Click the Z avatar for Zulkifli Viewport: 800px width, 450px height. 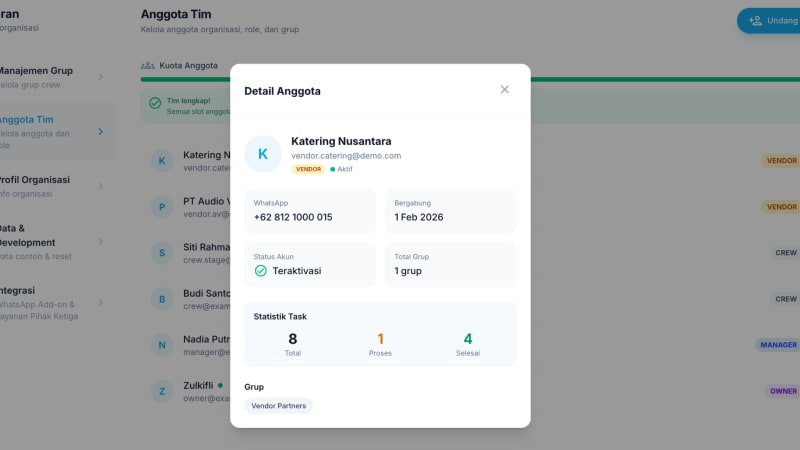162,391
